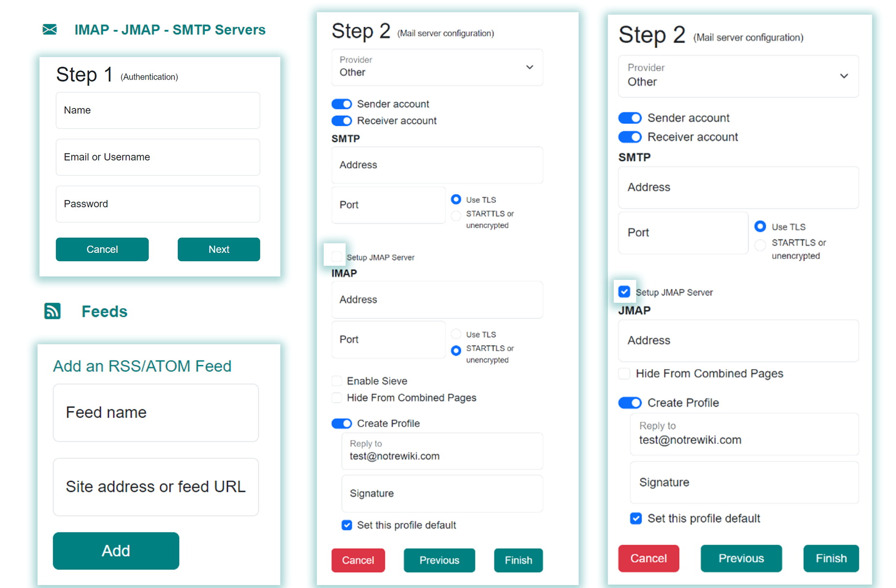
Task: Open Provider chevron in right panel
Action: pyautogui.click(x=844, y=76)
